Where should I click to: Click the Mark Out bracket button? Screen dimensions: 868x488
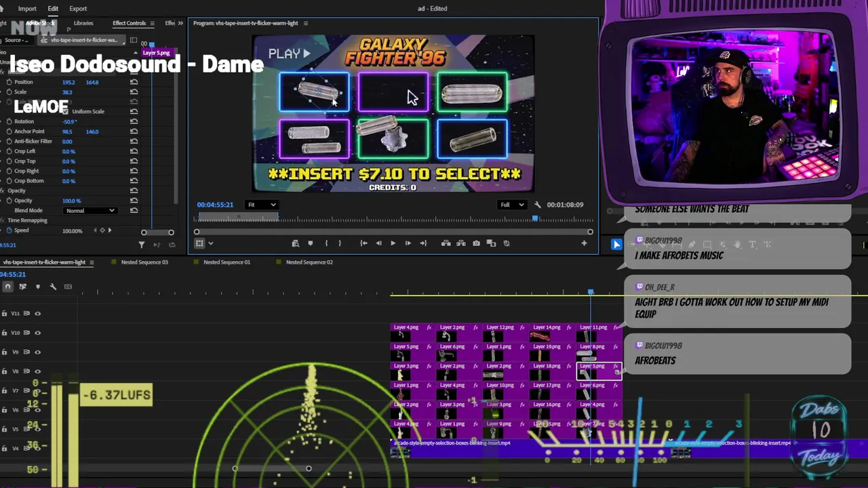[340, 243]
